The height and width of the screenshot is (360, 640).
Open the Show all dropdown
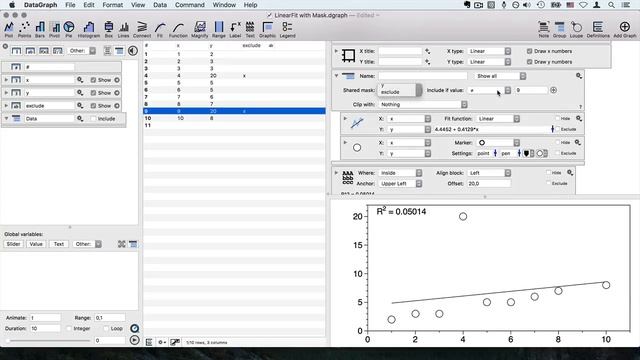click(500, 76)
